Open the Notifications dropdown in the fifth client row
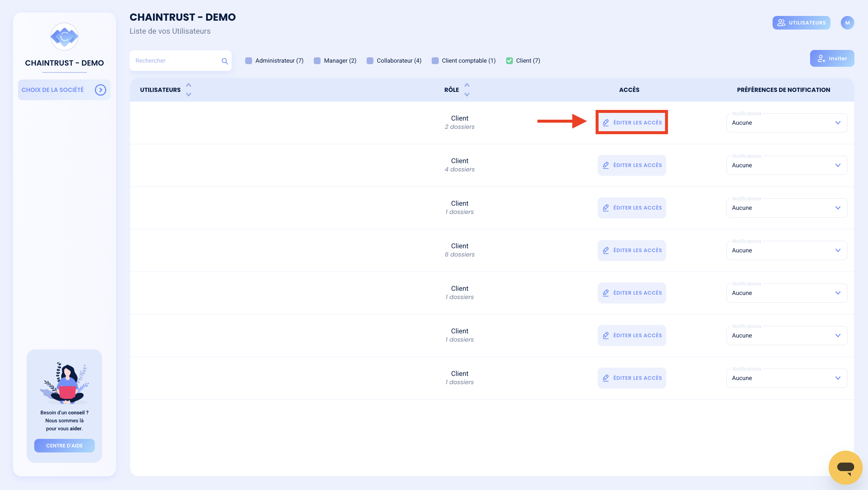Screen dimensions: 868x490 tap(787, 293)
